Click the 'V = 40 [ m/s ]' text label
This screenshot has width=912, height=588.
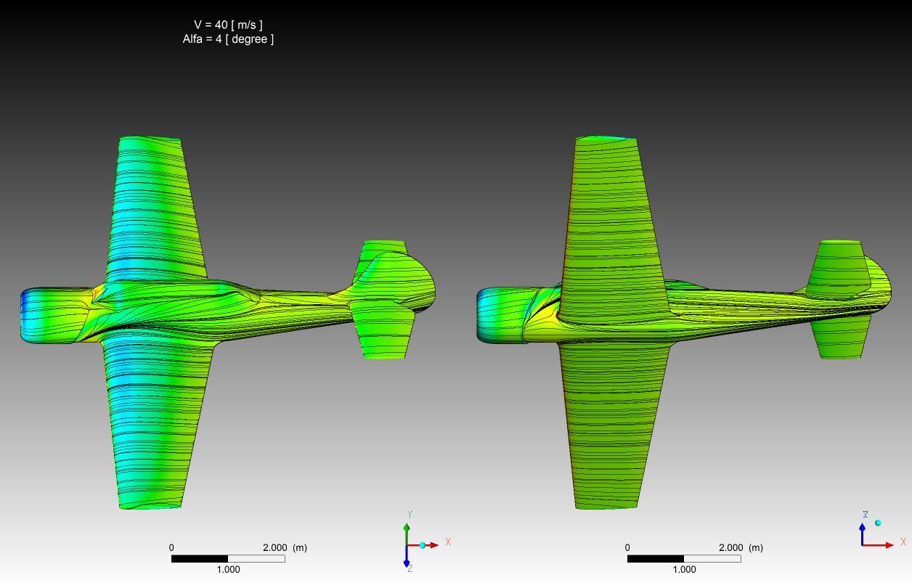click(228, 25)
